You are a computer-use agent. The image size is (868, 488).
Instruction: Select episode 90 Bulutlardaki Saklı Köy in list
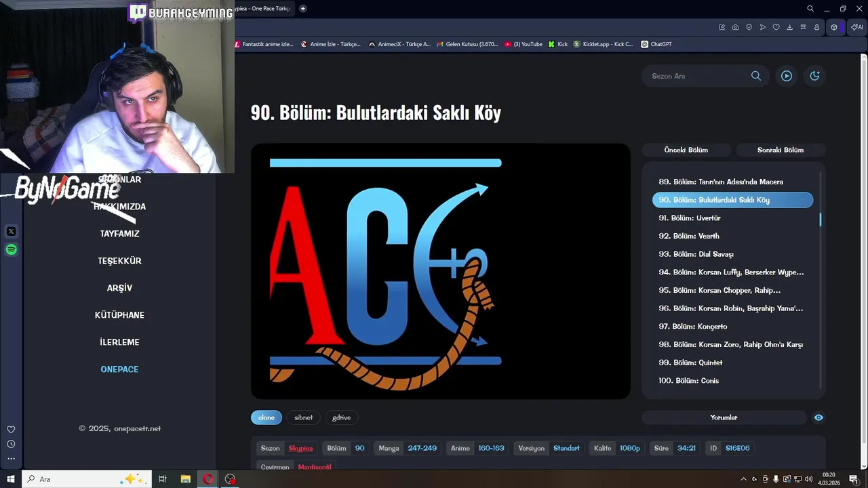coord(732,200)
